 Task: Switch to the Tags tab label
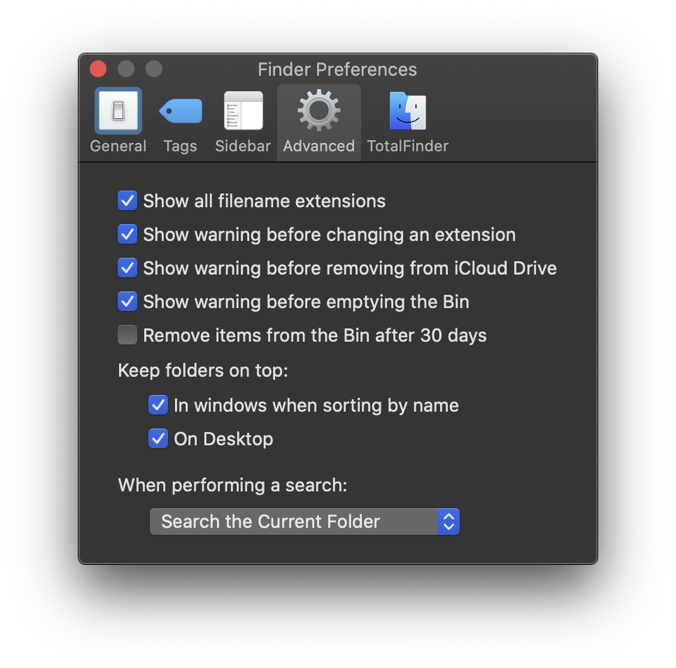(180, 146)
